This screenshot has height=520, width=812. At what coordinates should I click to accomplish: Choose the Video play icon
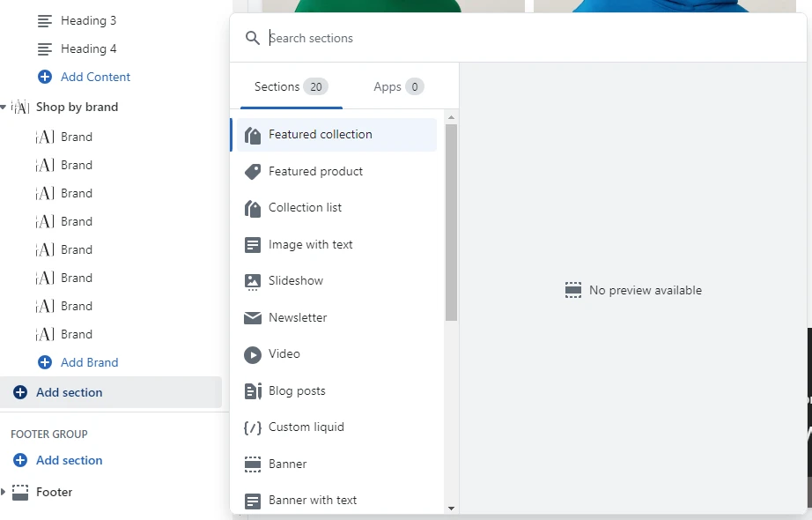pos(252,354)
